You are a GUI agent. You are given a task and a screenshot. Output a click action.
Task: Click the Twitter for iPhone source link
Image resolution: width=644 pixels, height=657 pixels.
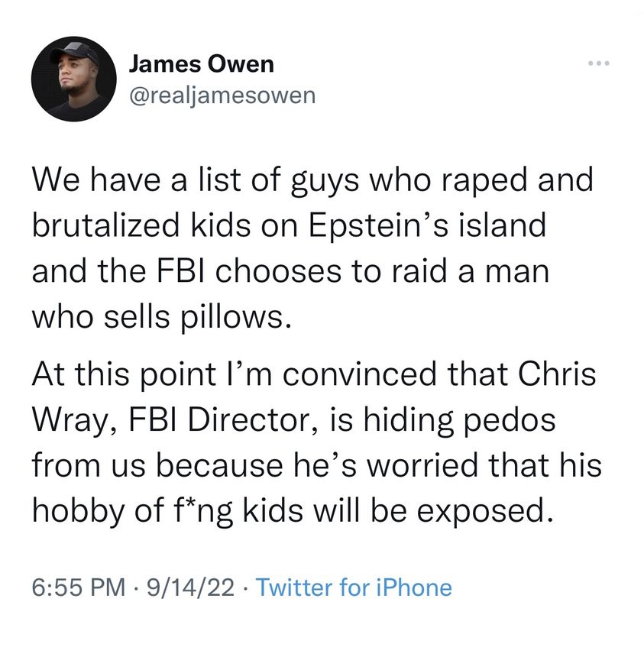(353, 587)
